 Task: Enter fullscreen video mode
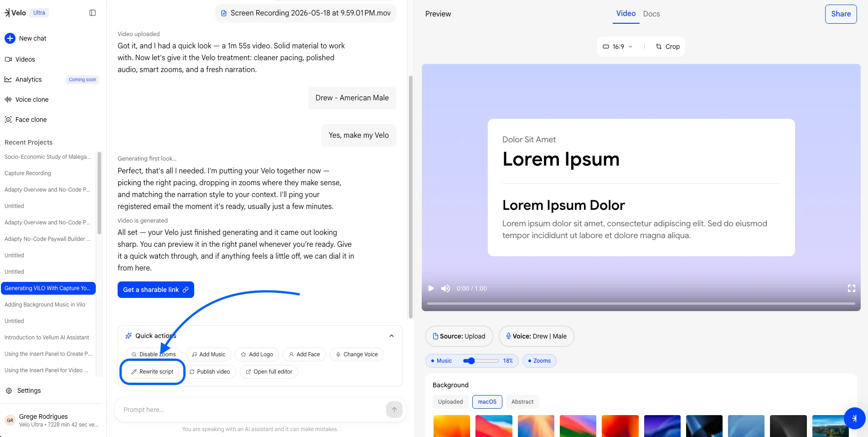click(x=851, y=288)
